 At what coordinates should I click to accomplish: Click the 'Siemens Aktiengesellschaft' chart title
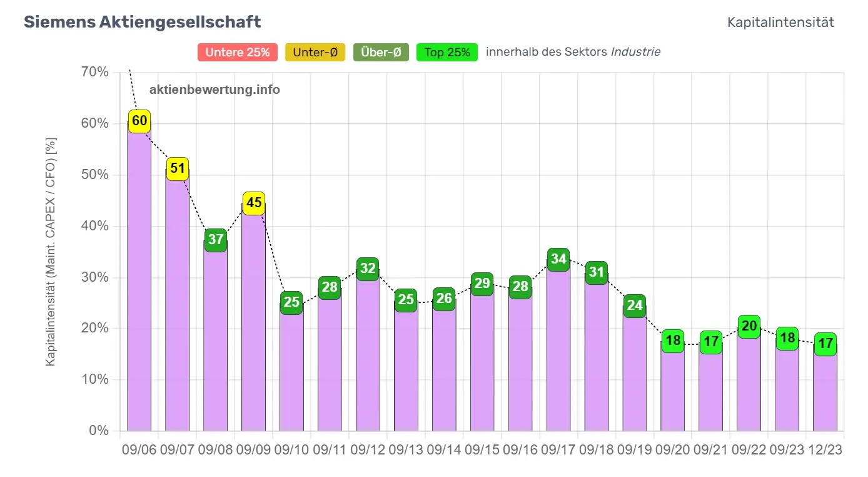[x=142, y=22]
